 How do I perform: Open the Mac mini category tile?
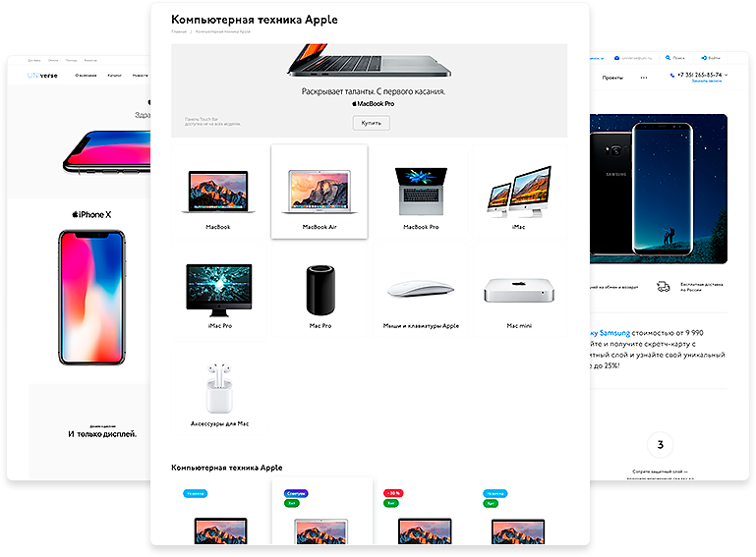tap(519, 291)
